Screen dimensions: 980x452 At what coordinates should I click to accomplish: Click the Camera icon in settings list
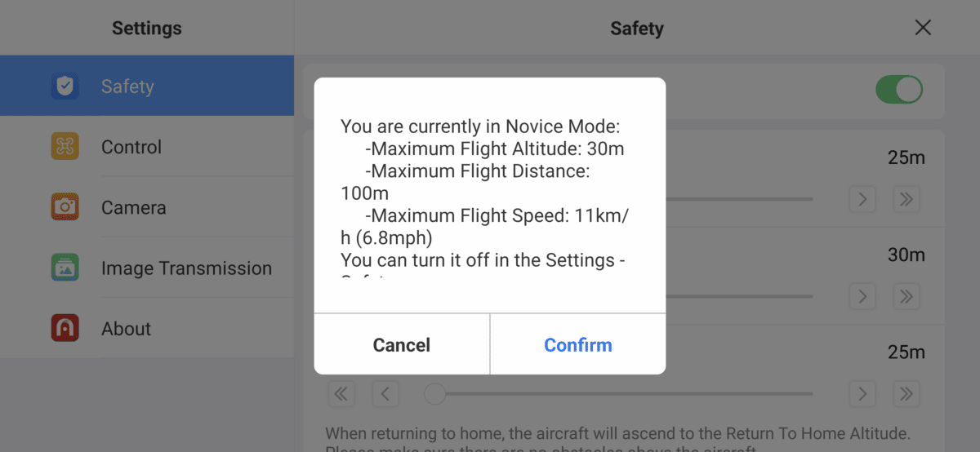pos(65,207)
